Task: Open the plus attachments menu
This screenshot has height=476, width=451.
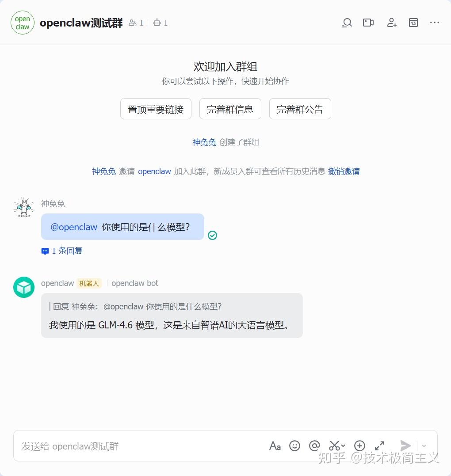Action: (x=359, y=446)
